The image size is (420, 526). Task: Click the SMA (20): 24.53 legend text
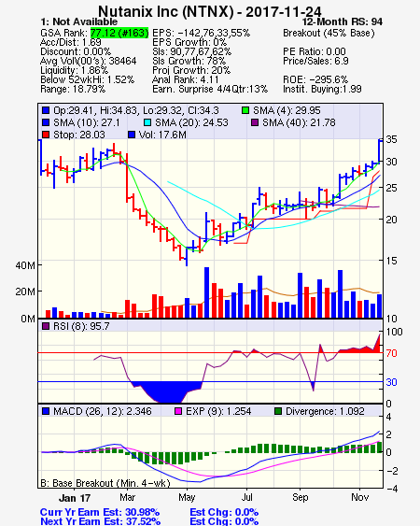click(191, 122)
